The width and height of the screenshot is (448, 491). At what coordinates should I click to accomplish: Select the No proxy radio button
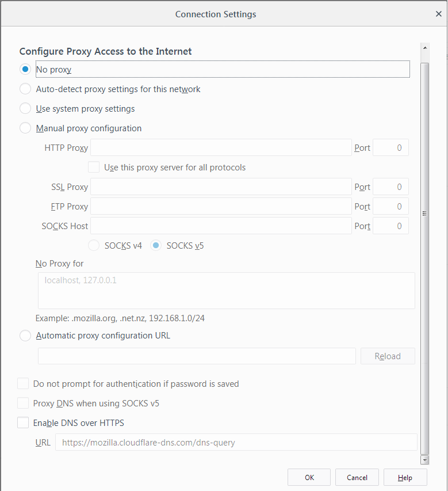[x=25, y=68]
